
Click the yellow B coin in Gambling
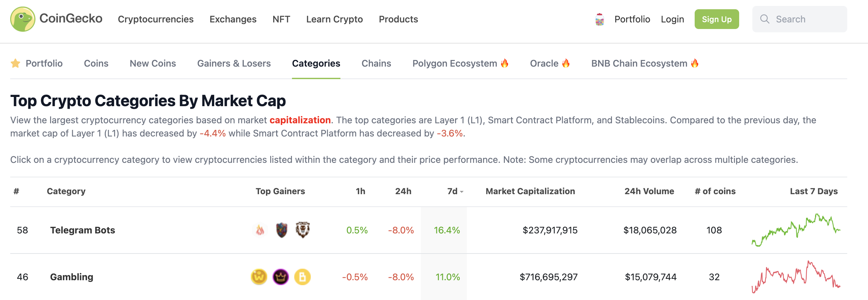tap(302, 277)
